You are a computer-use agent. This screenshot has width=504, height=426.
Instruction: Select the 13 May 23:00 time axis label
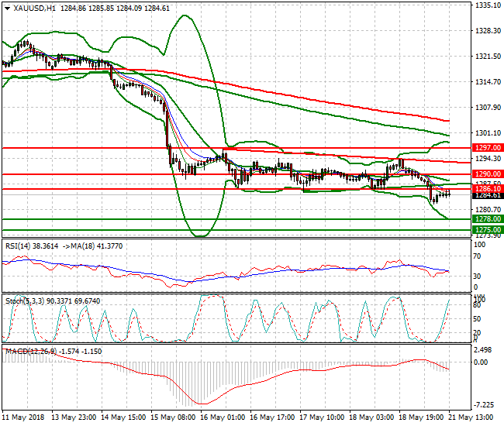pyautogui.click(x=74, y=417)
